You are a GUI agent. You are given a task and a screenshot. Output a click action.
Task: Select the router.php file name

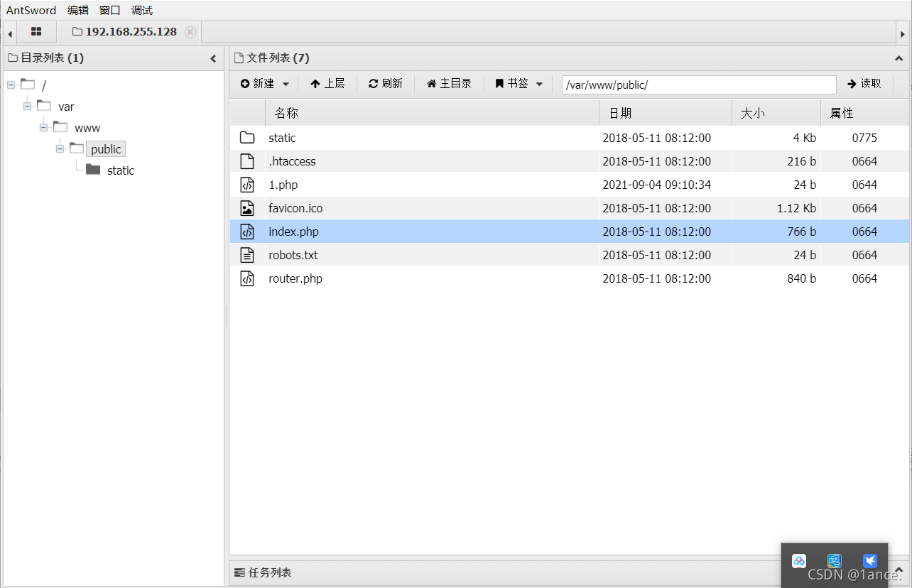coord(295,278)
